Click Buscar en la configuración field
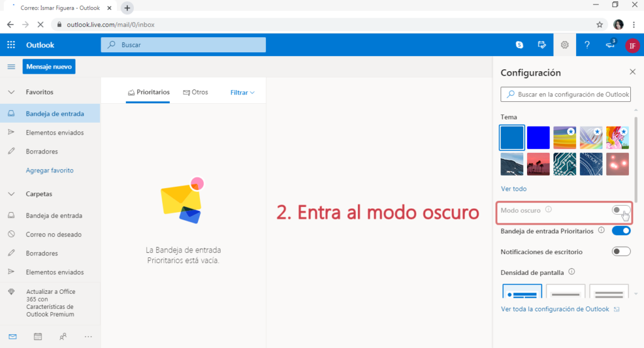Screen dimensions: 644x348 pos(565,94)
